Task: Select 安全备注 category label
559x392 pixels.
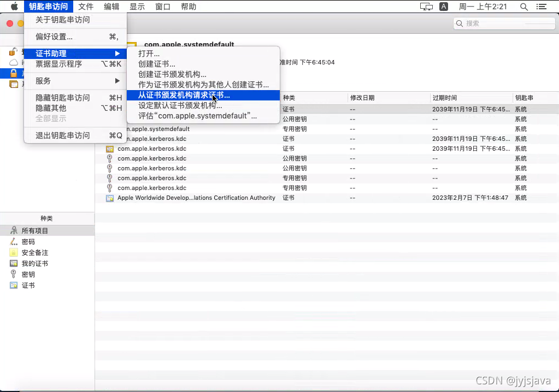Action: 35,252
